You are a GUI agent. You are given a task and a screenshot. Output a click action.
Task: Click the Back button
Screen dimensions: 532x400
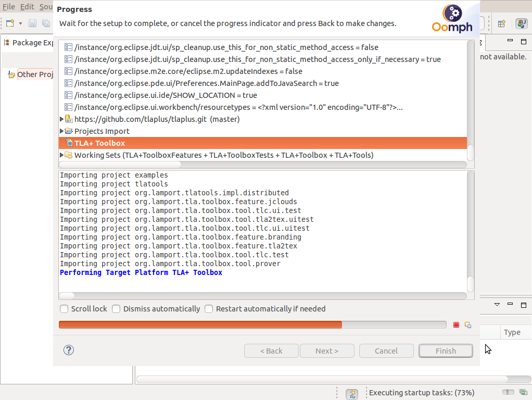pos(271,351)
